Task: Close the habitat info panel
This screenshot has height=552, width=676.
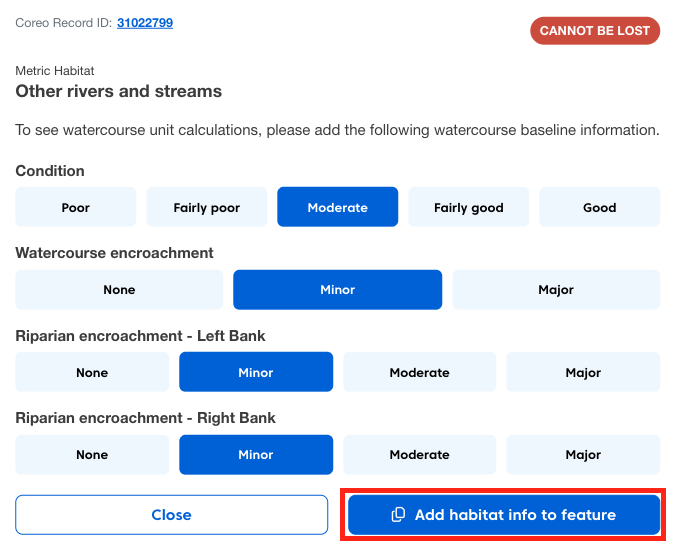Action: tap(171, 515)
